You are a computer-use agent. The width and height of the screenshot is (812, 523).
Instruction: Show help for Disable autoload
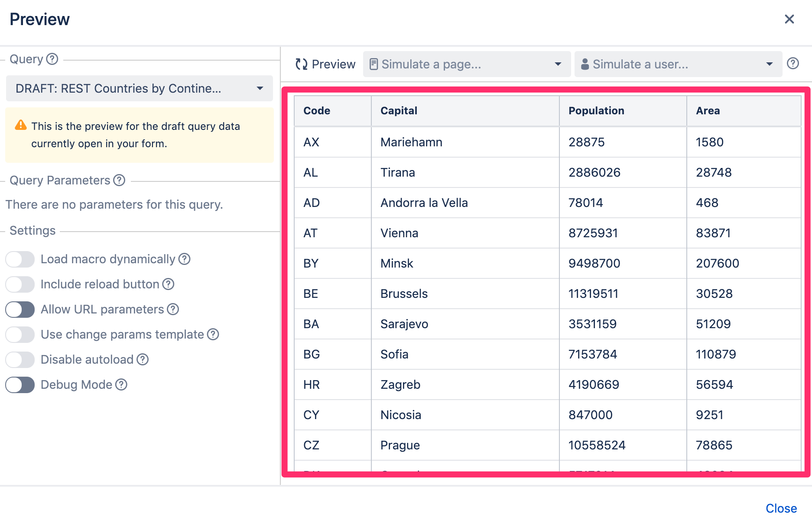tap(143, 359)
